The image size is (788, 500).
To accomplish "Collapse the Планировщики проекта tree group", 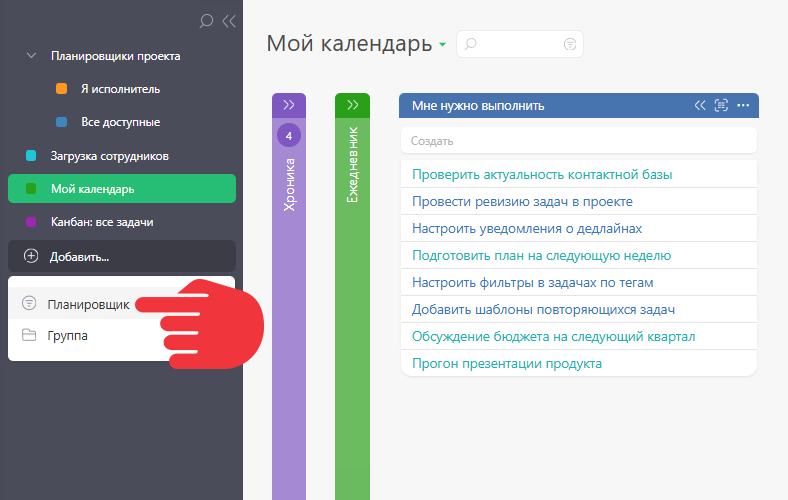I will click(31, 56).
